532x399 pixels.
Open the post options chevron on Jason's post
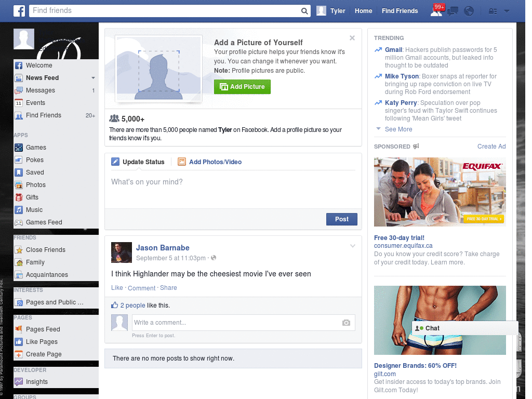coord(353,246)
